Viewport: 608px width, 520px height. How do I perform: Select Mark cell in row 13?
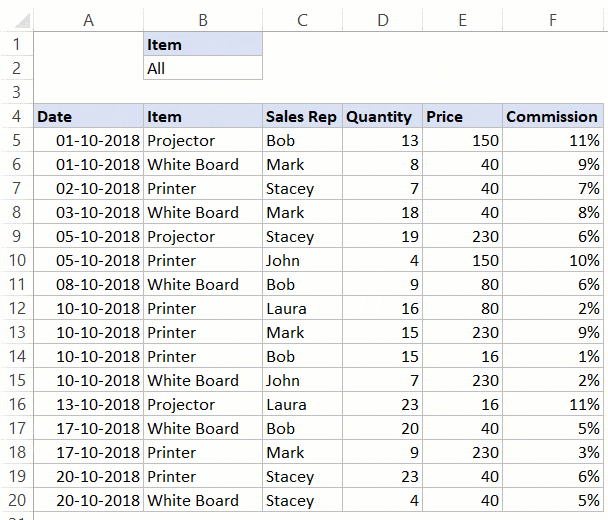302,332
